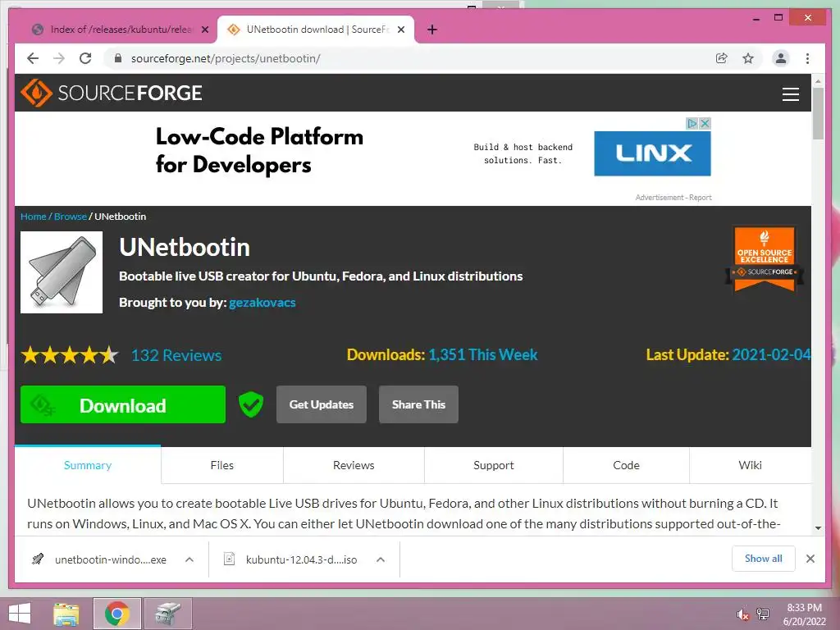This screenshot has width=840, height=630.
Task: Open the Windows Start menu
Action: click(20, 614)
